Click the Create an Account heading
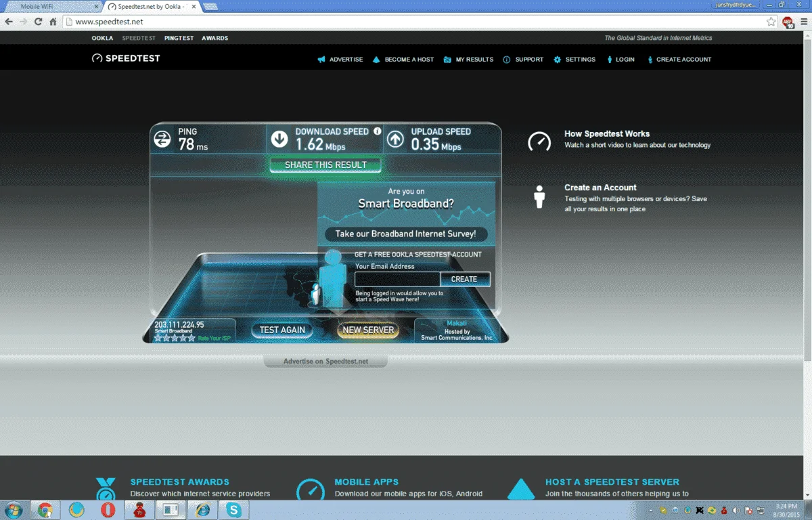 (x=601, y=188)
